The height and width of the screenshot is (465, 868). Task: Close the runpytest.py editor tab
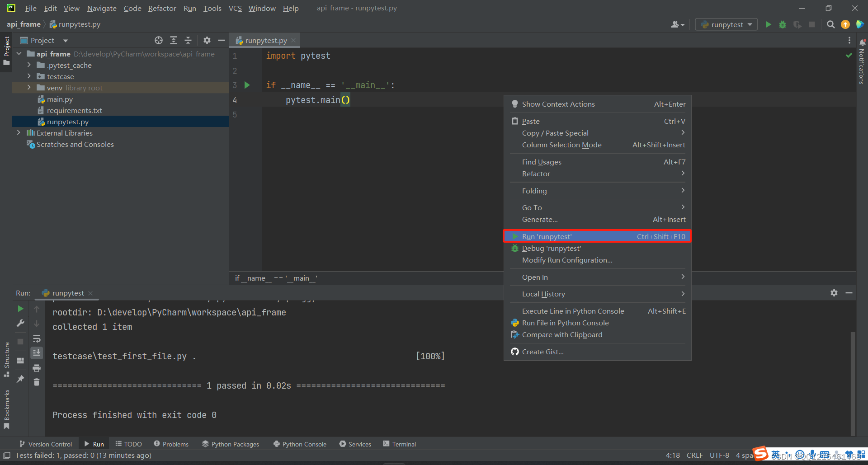(293, 40)
